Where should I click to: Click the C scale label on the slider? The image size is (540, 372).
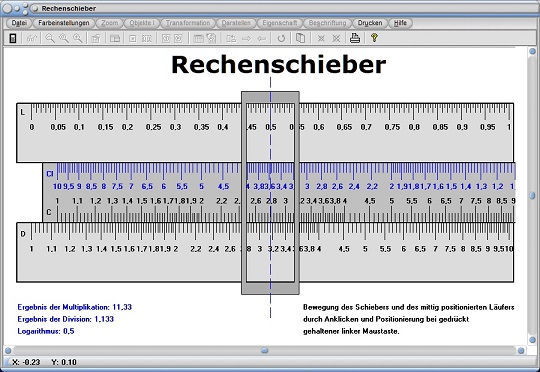49,212
